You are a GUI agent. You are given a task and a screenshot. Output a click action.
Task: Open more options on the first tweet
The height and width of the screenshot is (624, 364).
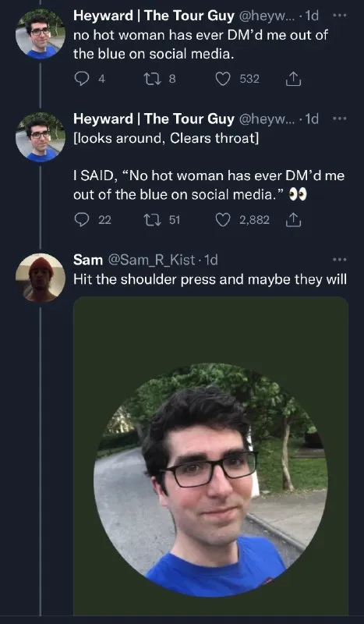pyautogui.click(x=340, y=16)
